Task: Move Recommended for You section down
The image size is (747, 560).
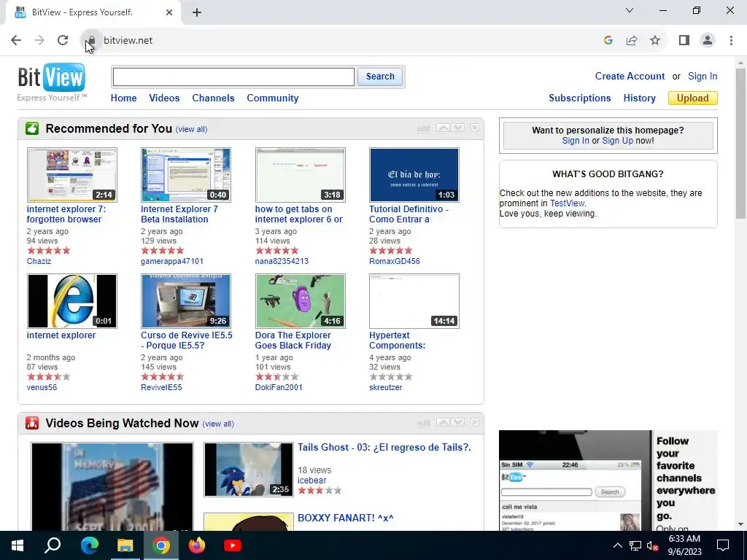Action: [458, 128]
